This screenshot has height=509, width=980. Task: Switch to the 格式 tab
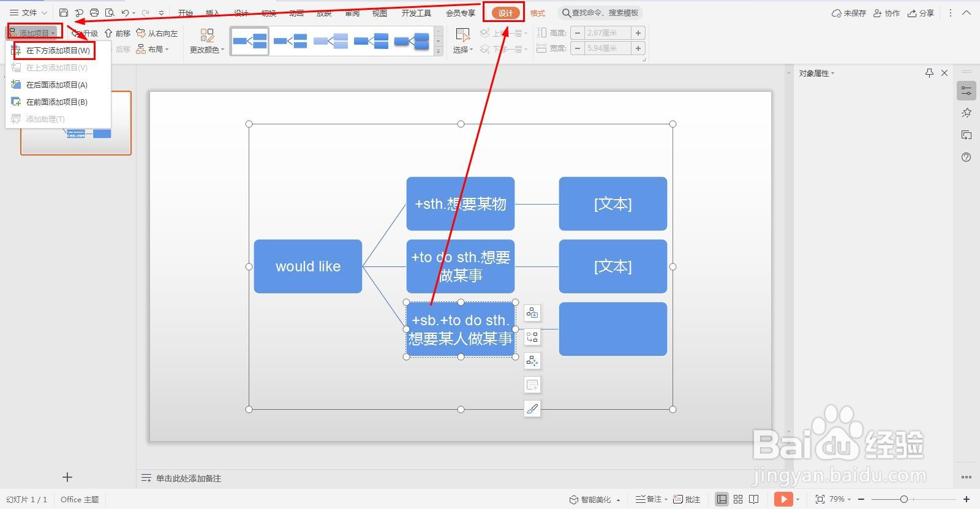pyautogui.click(x=538, y=13)
